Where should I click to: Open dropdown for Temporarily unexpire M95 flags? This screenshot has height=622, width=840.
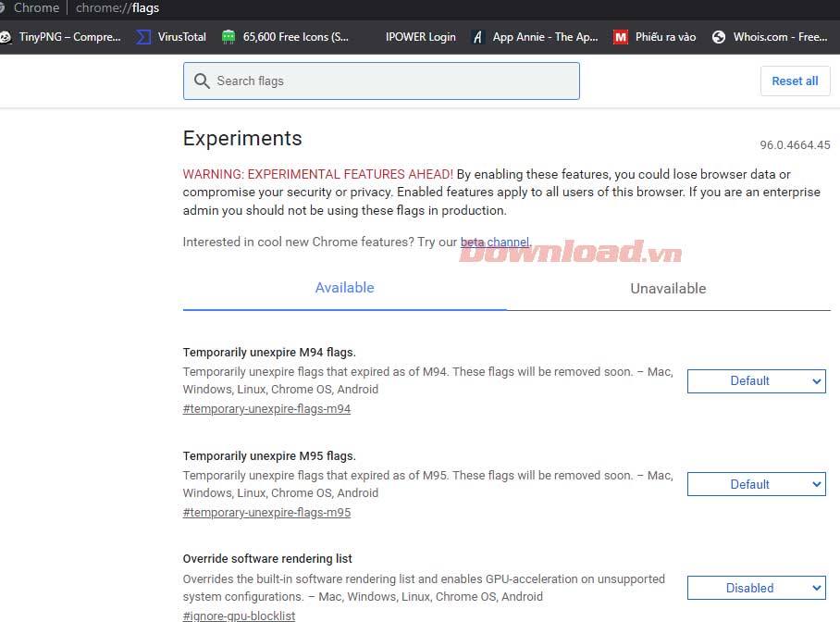click(757, 484)
